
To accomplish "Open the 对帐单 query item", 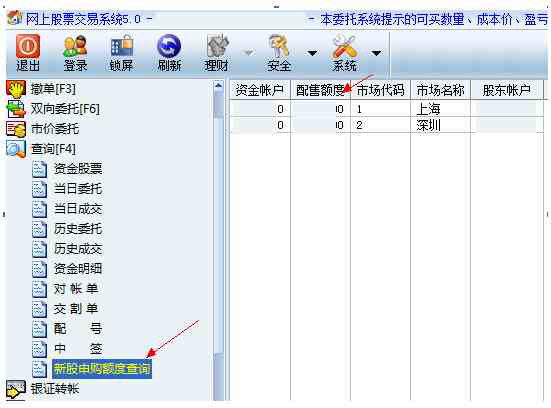I will click(x=76, y=289).
